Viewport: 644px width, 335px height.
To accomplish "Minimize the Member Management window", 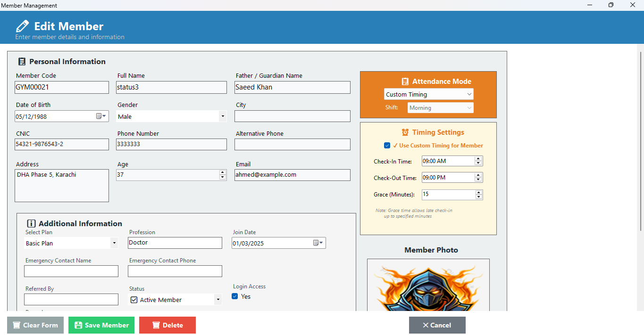I will (590, 5).
